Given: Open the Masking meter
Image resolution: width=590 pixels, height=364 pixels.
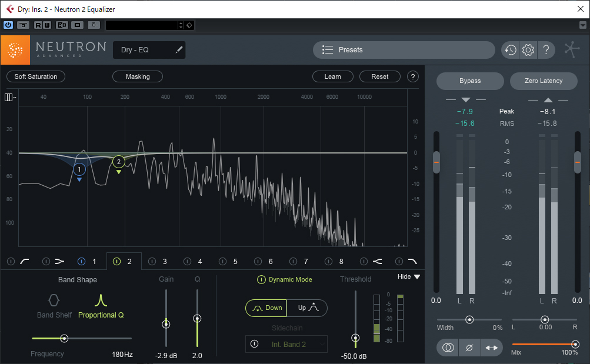Looking at the screenshot, I should tap(137, 76).
